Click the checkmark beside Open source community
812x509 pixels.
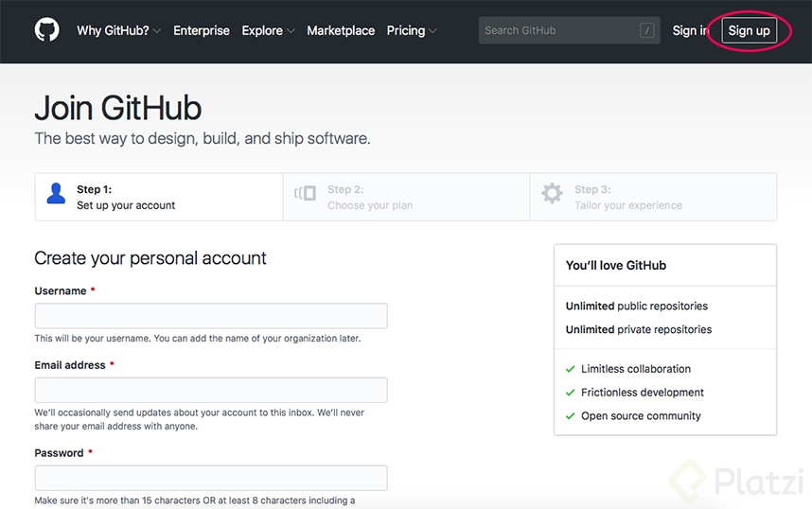click(x=570, y=415)
